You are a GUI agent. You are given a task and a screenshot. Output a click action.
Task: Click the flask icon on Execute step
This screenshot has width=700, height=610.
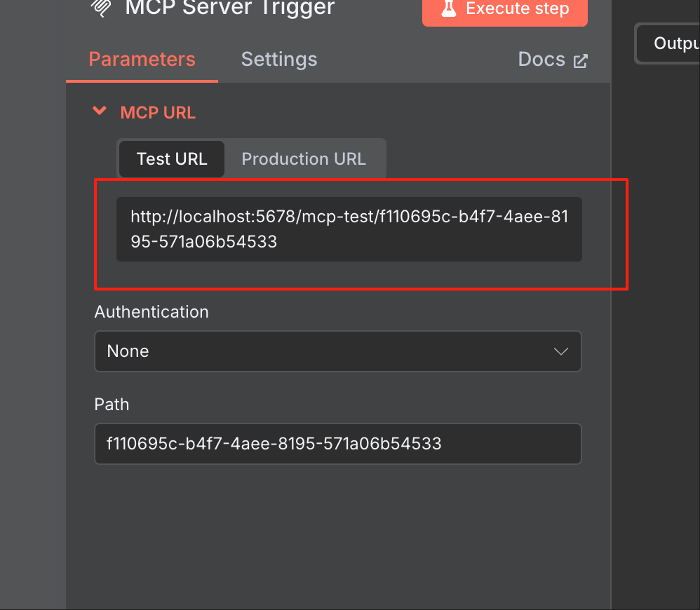pos(449,8)
